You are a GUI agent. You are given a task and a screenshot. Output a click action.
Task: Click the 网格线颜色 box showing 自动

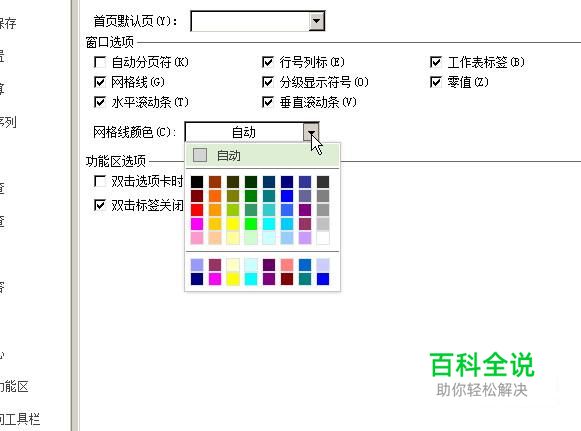[245, 132]
